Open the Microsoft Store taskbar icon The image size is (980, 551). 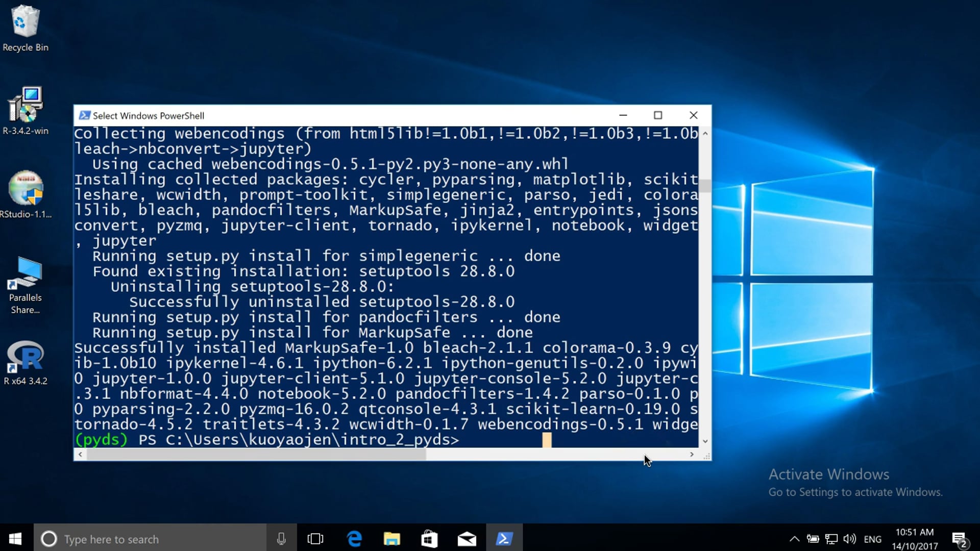(429, 539)
